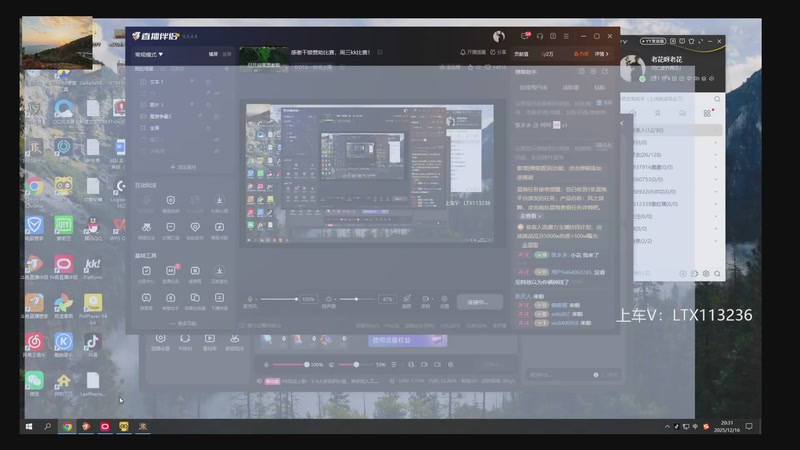The image size is (800, 450).
Task: Click the red microphone slider in back window
Action: (x=290, y=365)
